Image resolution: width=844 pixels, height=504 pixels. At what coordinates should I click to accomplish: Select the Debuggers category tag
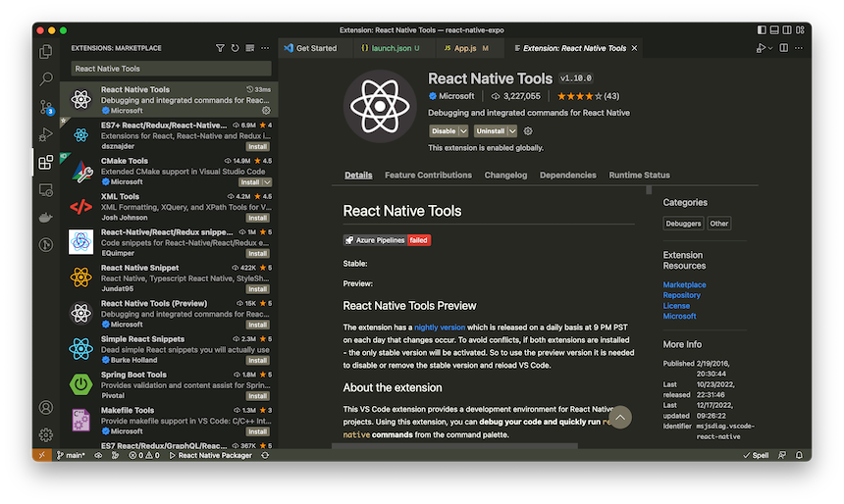[683, 224]
